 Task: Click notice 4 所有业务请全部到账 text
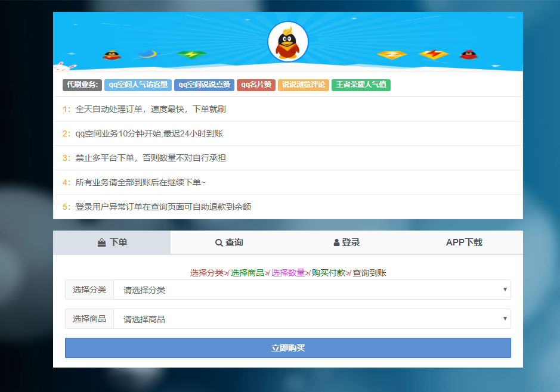pos(140,183)
